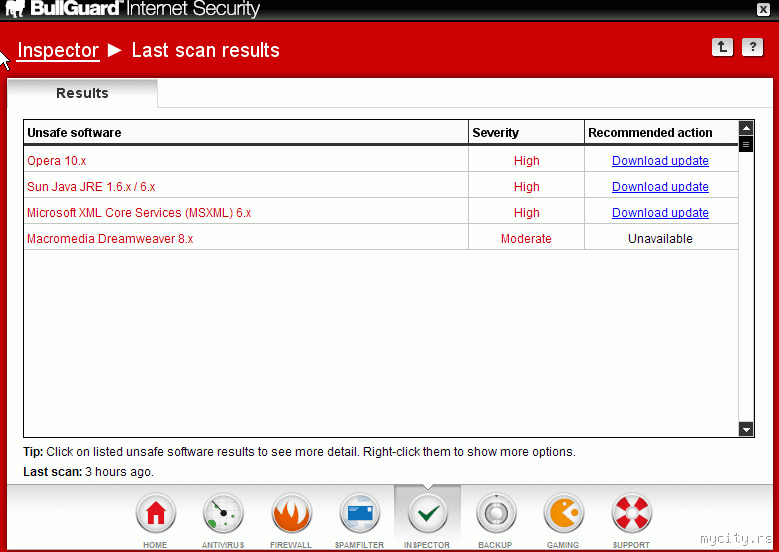Screen dimensions: 779x552
Task: Download update for Opera 10.x
Action: click(x=660, y=160)
